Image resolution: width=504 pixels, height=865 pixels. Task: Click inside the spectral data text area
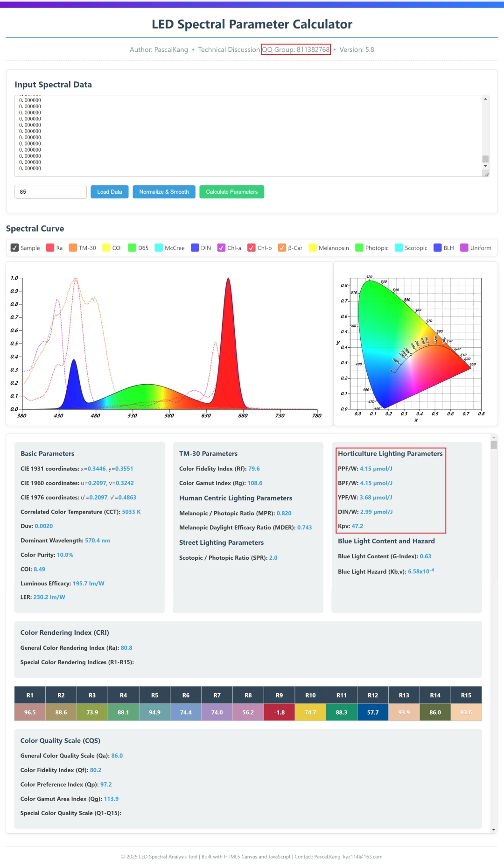click(248, 136)
